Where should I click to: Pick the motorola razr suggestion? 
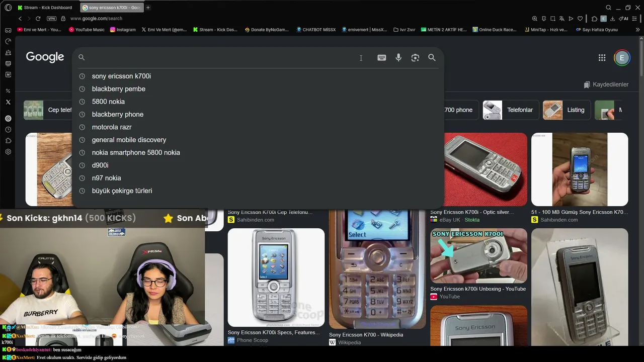(258, 127)
